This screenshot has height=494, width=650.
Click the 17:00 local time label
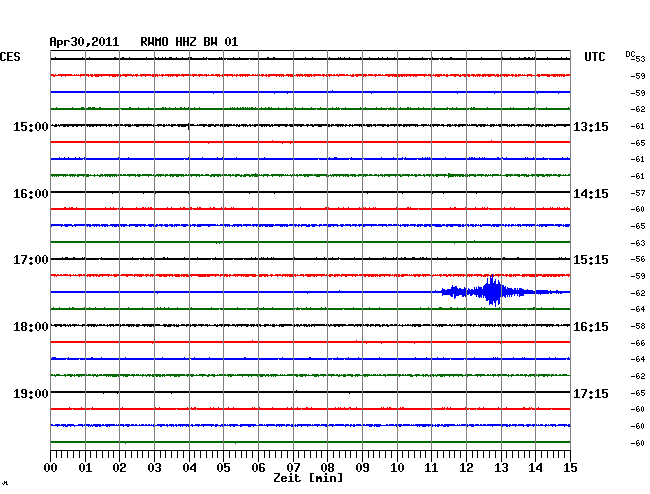31,260
